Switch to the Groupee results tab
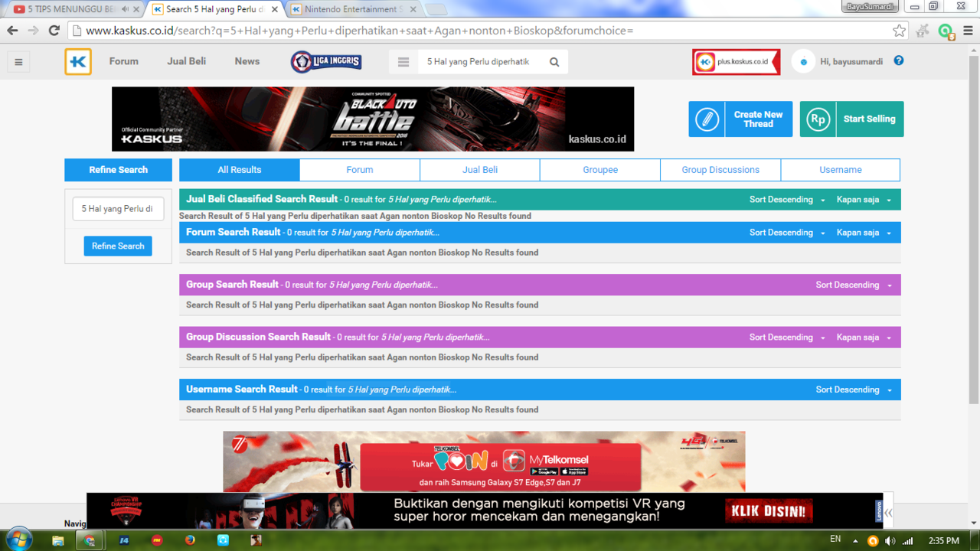980x551 pixels. point(600,170)
